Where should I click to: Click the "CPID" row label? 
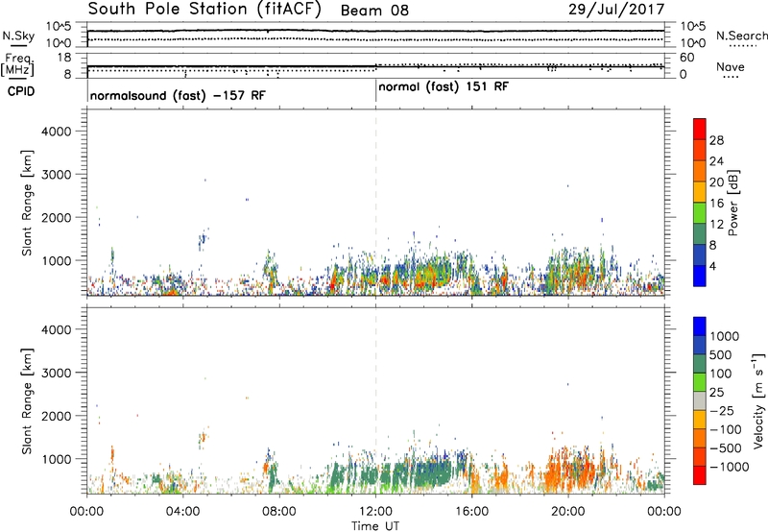pos(21,91)
